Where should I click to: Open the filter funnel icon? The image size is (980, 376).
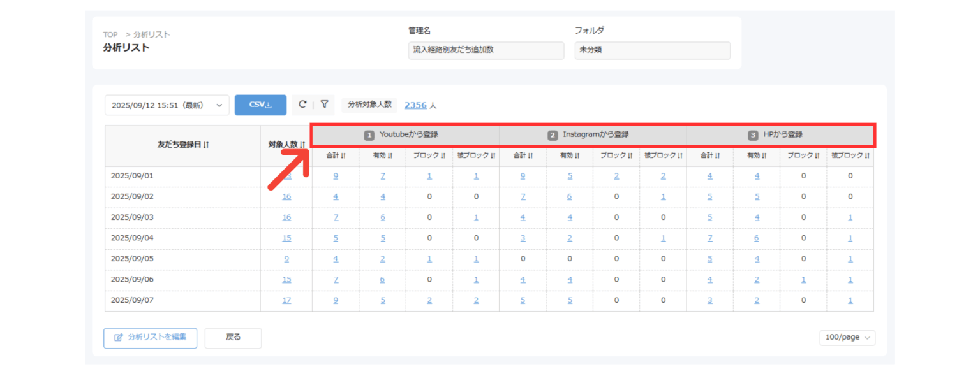coord(324,105)
